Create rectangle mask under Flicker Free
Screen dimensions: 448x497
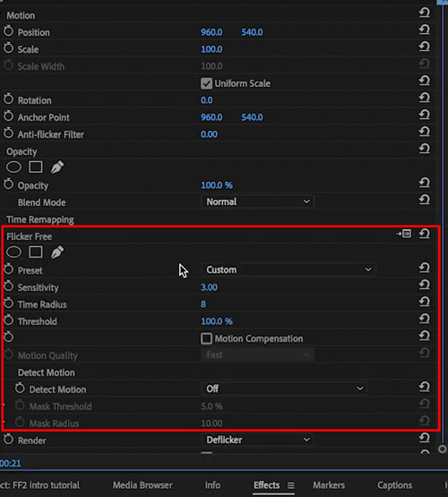pyautogui.click(x=36, y=253)
